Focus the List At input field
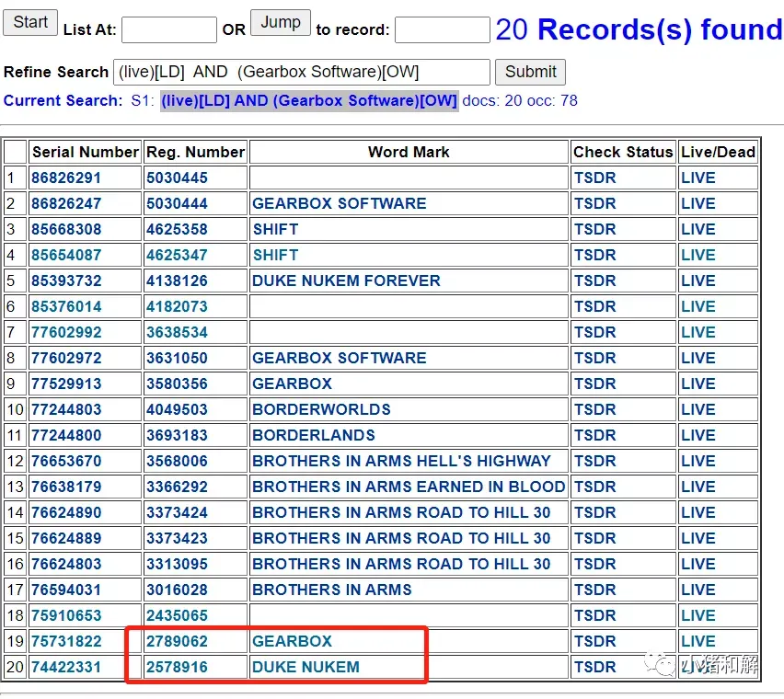 169,30
